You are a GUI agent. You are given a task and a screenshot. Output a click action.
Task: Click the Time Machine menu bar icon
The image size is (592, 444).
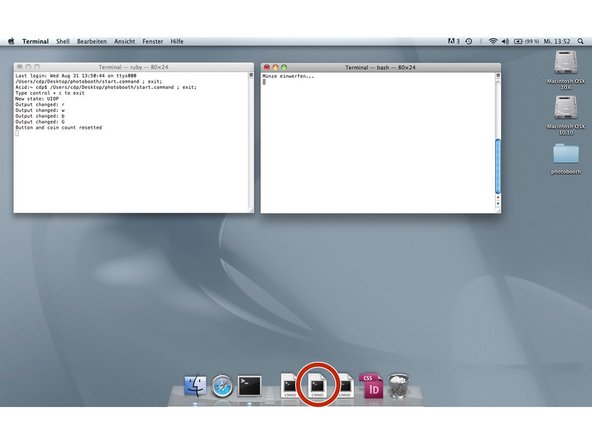[469, 41]
